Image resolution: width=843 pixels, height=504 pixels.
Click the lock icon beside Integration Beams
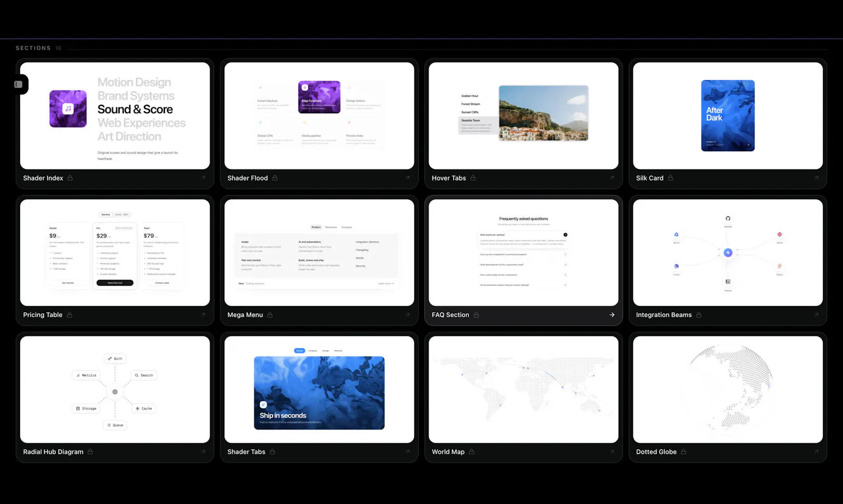[x=699, y=315]
